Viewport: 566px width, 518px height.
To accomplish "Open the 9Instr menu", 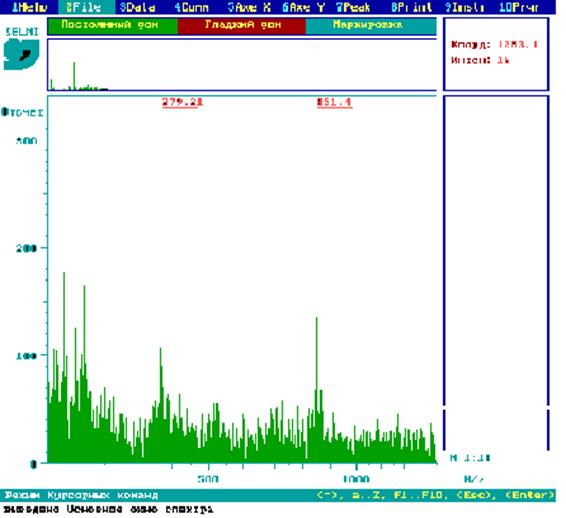I will click(x=465, y=7).
